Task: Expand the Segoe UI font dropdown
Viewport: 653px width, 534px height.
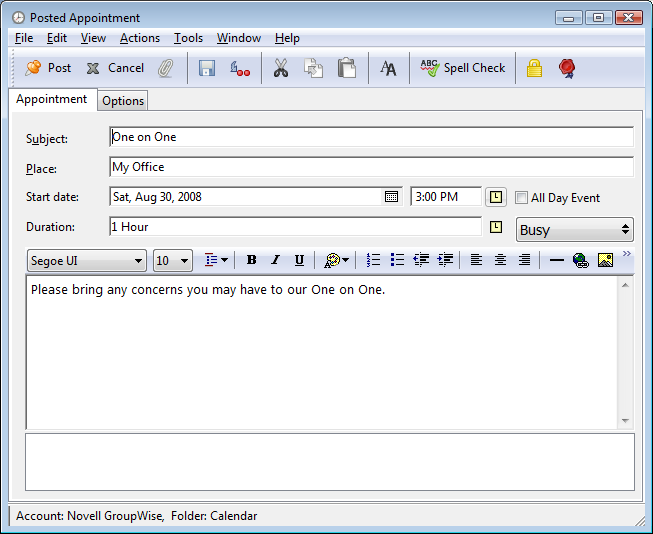Action: (137, 261)
